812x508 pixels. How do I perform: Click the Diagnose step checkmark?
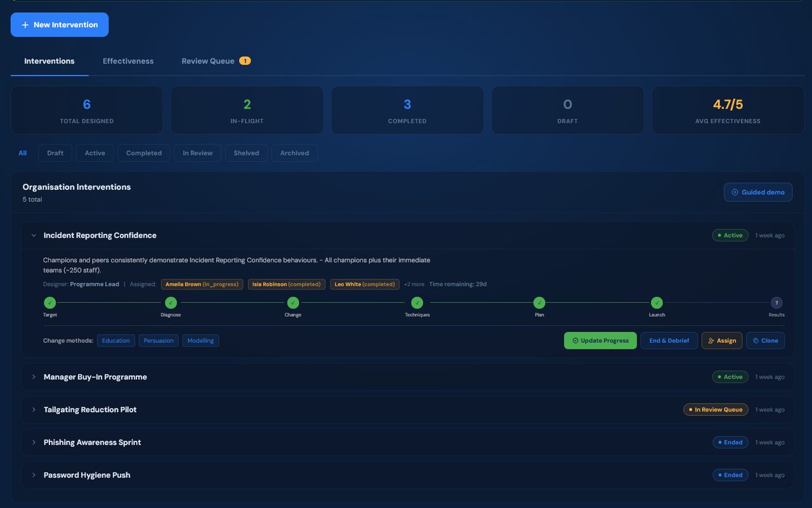(171, 303)
